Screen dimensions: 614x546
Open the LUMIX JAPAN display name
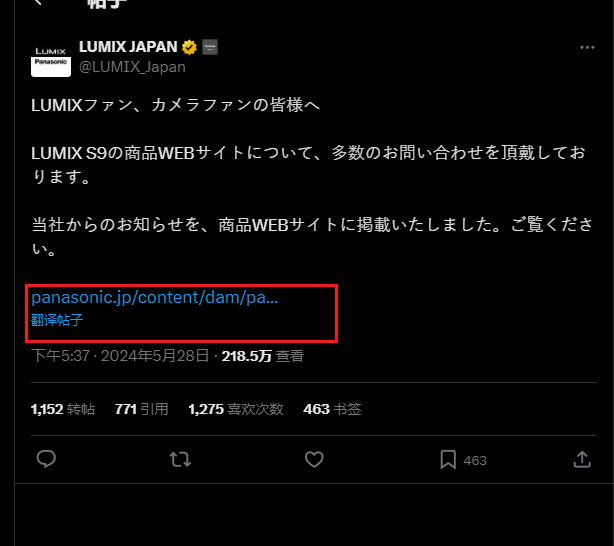(x=128, y=47)
